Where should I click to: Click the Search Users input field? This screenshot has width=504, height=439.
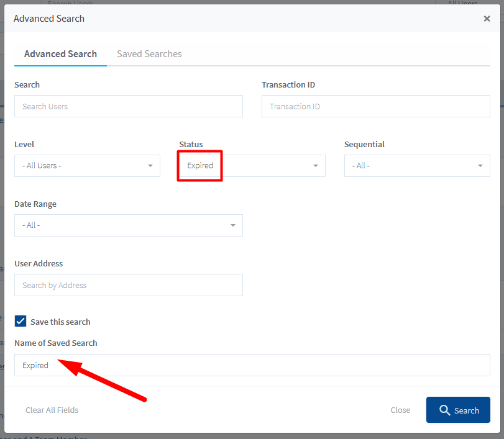[x=129, y=106]
